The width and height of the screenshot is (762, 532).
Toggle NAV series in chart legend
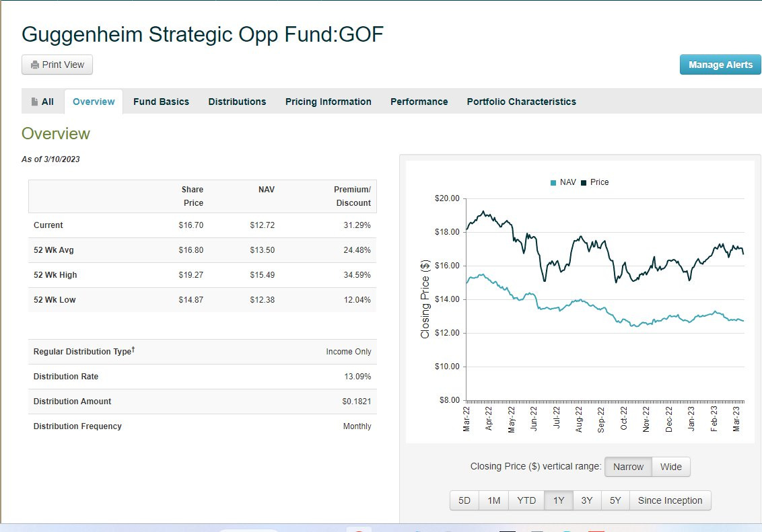click(563, 182)
